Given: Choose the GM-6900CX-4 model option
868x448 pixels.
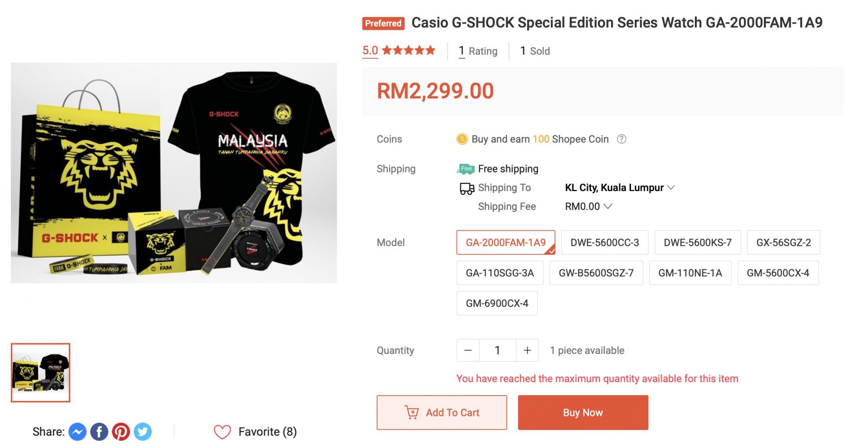Looking at the screenshot, I should click(x=497, y=303).
